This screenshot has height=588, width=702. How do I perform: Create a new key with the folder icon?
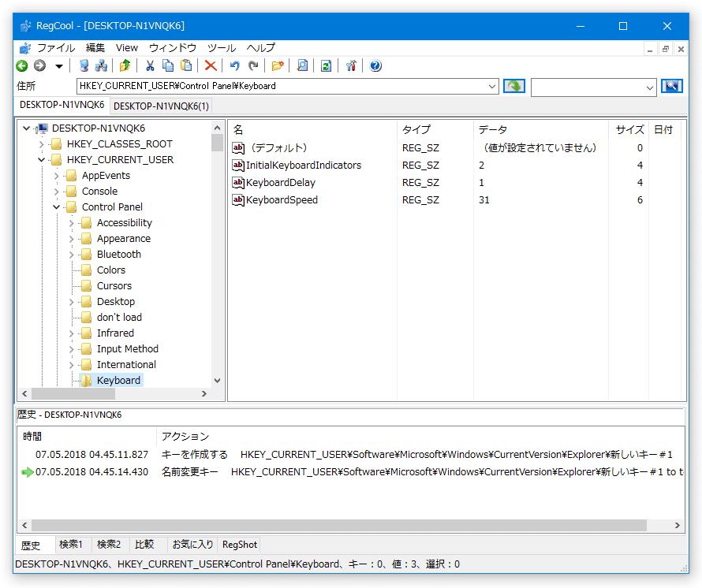pyautogui.click(x=278, y=66)
